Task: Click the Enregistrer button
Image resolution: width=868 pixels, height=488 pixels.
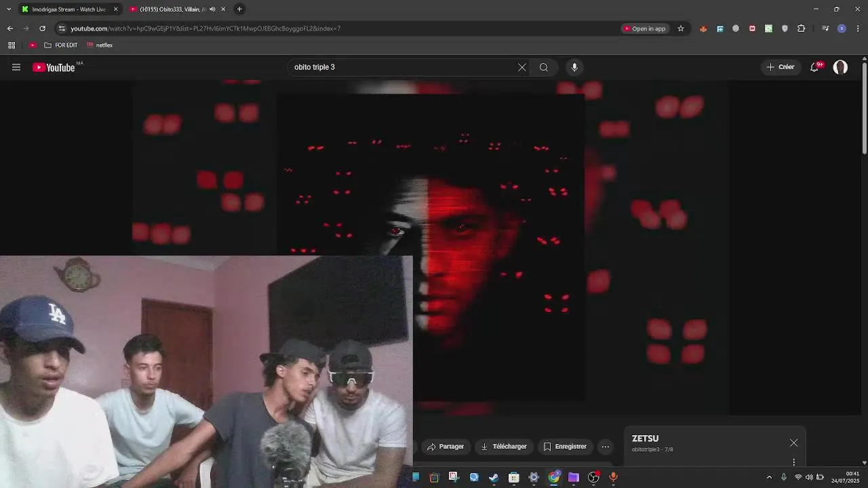Action: coord(565,447)
